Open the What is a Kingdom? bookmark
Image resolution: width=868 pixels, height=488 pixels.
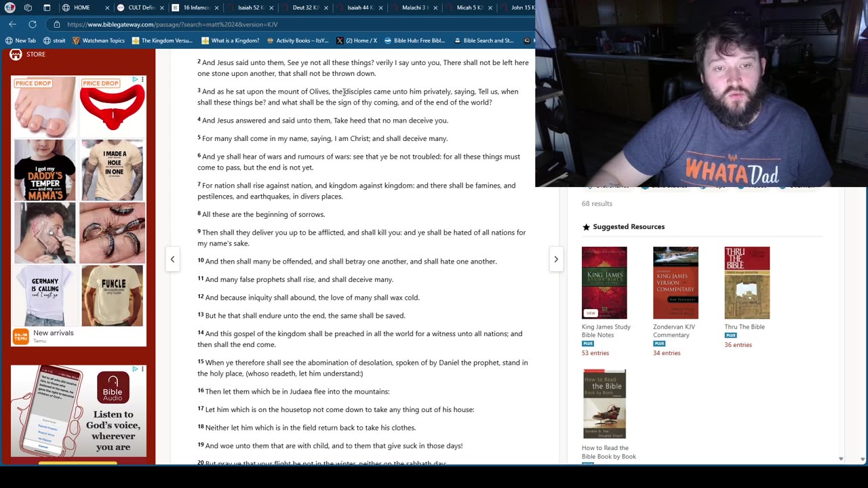pos(231,41)
